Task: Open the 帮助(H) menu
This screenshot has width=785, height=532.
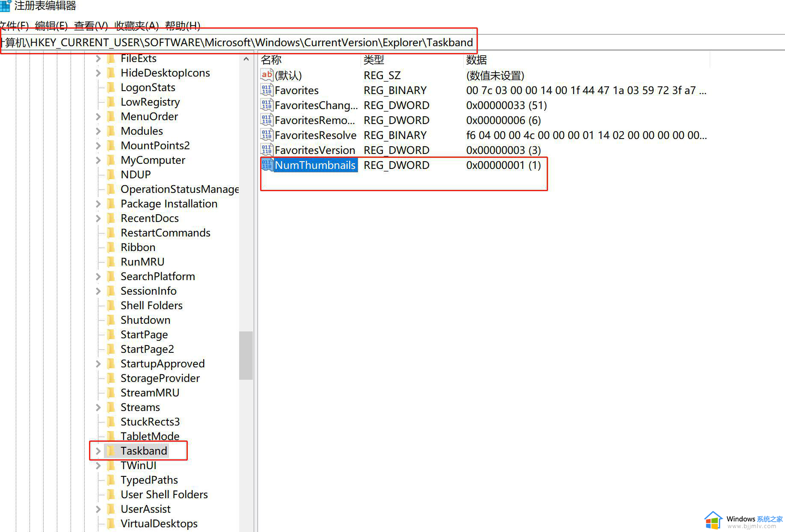Action: pos(183,26)
